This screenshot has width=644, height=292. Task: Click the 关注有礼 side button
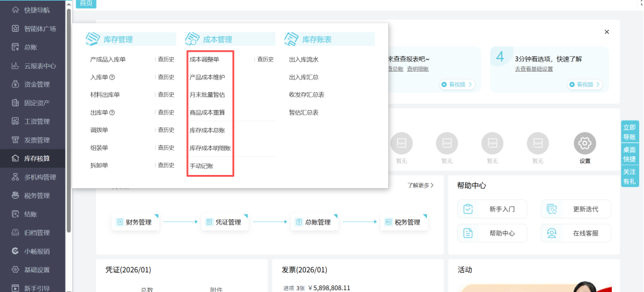(629, 176)
